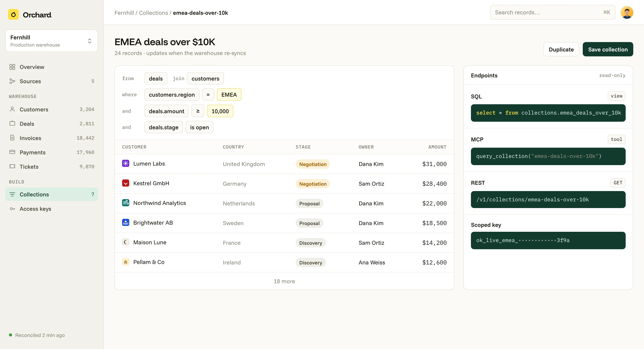Click the Northwind Analytics teal logo
The image size is (644, 349).
pyautogui.click(x=125, y=203)
